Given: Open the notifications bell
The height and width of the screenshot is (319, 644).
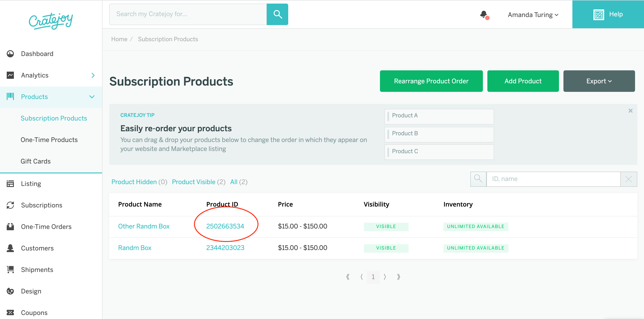Looking at the screenshot, I should [484, 15].
